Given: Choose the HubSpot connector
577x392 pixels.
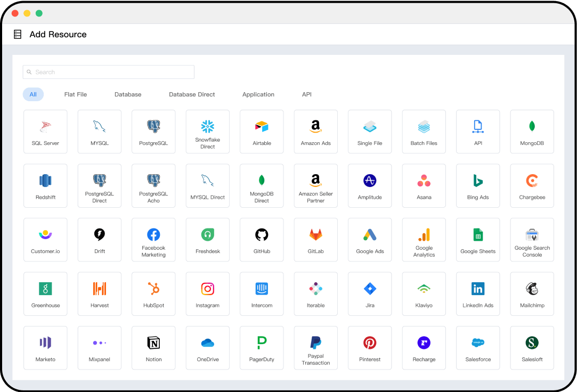Looking at the screenshot, I should (x=153, y=293).
